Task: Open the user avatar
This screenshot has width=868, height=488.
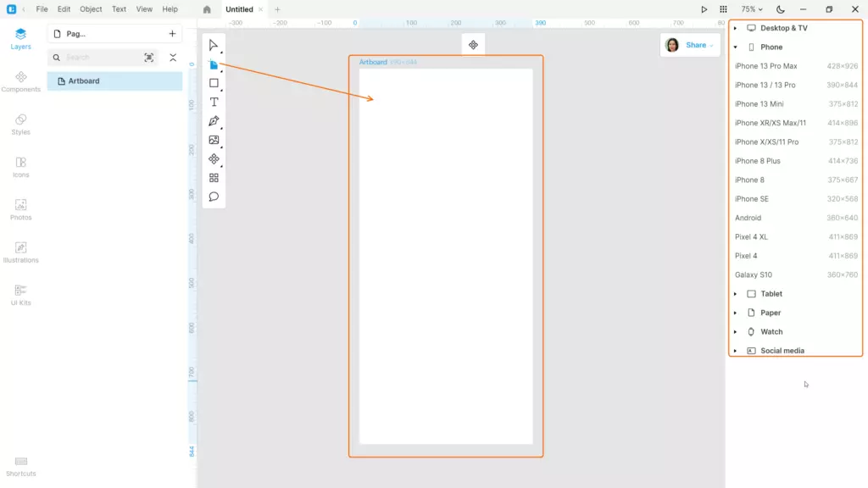Action: pos(672,46)
